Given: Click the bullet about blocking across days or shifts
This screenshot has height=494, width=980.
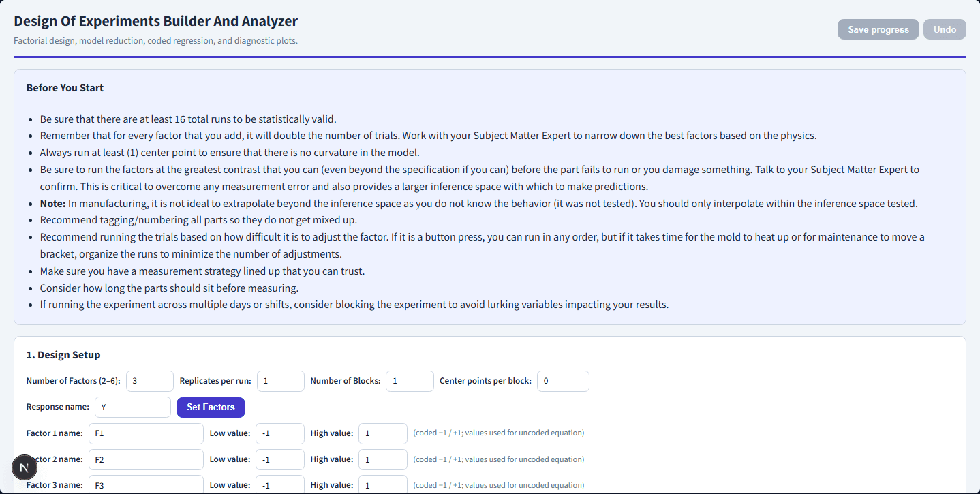Looking at the screenshot, I should pyautogui.click(x=354, y=305).
